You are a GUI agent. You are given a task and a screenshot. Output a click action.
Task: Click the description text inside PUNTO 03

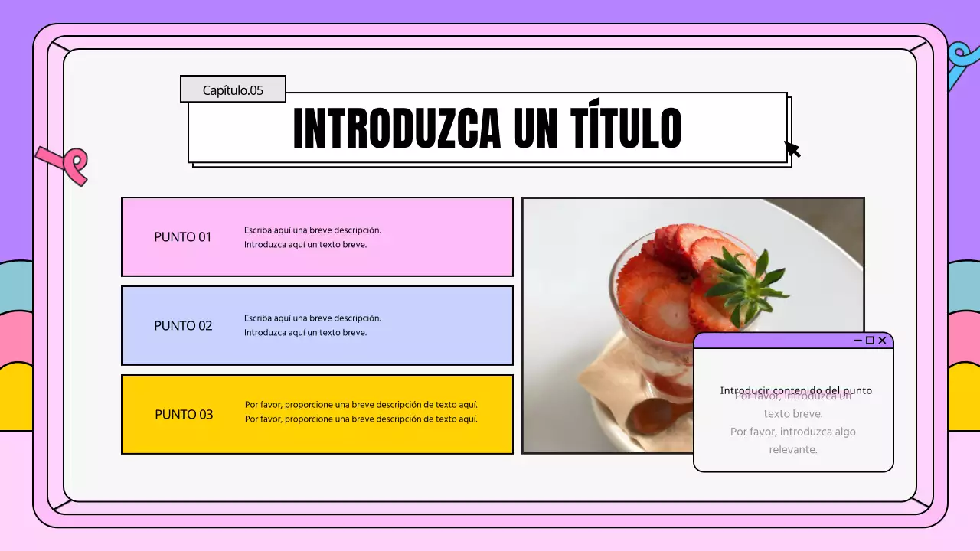[x=361, y=412]
